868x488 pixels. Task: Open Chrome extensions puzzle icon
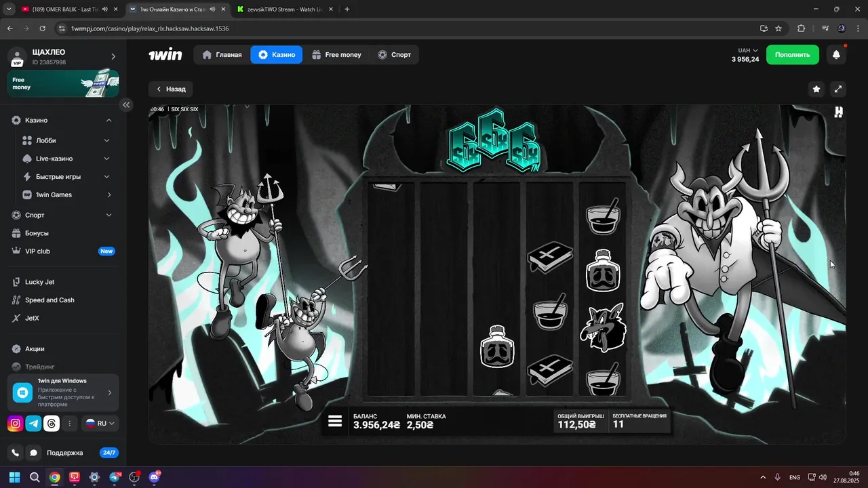coord(801,28)
